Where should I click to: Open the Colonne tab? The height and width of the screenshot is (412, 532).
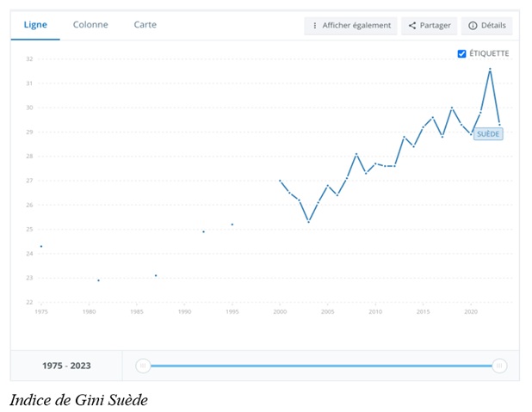[90, 25]
